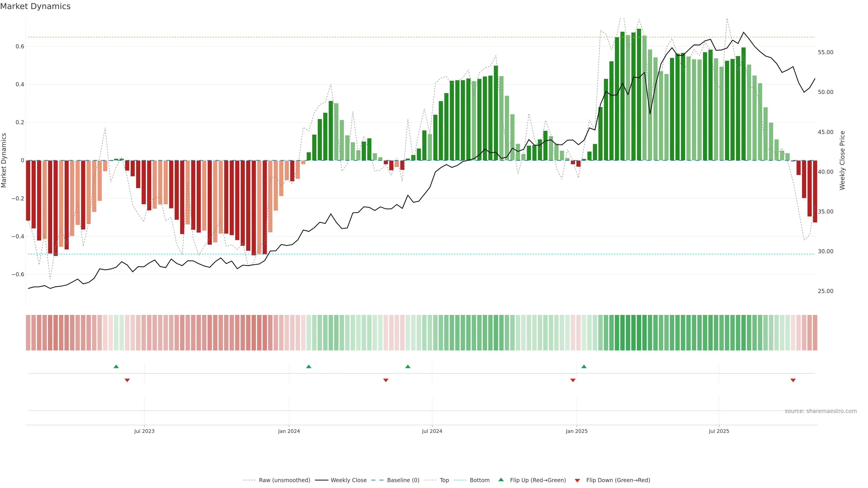Click the red flip-down triangle before Jul 2023

click(x=127, y=380)
